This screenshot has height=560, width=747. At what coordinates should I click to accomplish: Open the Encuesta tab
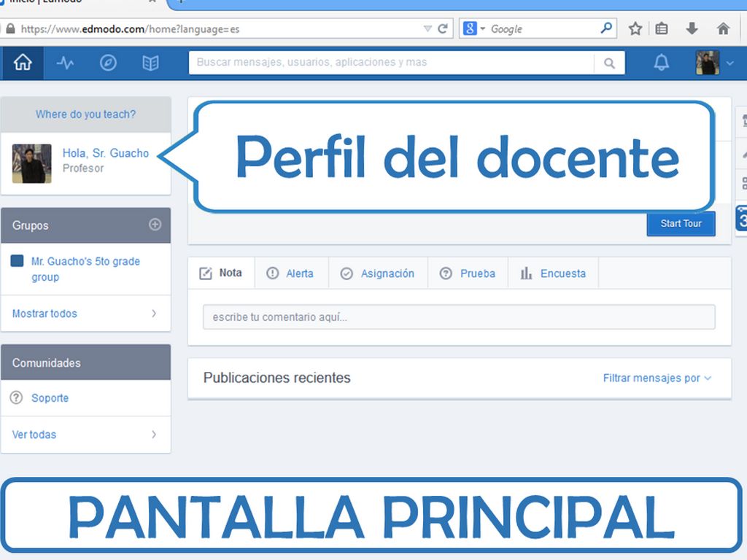553,273
